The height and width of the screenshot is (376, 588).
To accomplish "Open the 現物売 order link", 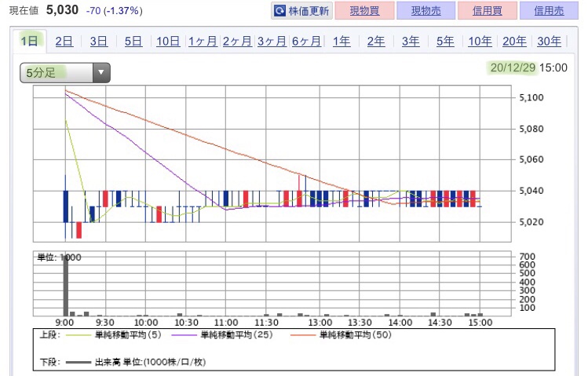I will click(x=426, y=10).
